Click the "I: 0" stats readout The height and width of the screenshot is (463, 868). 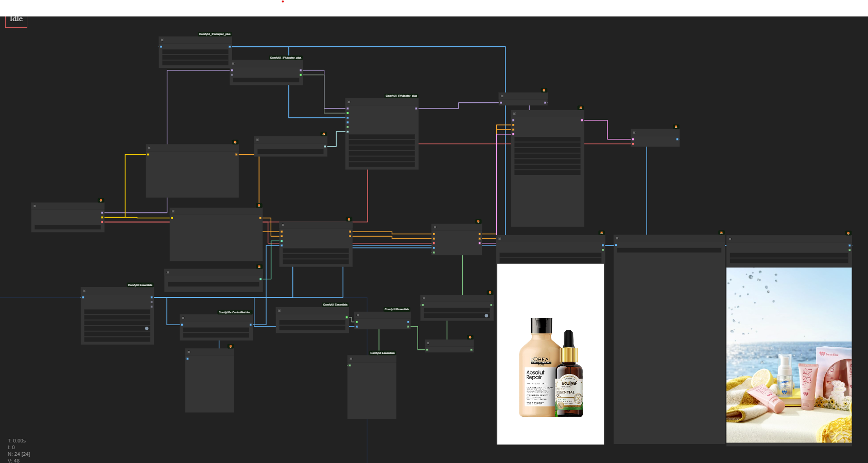point(11,448)
